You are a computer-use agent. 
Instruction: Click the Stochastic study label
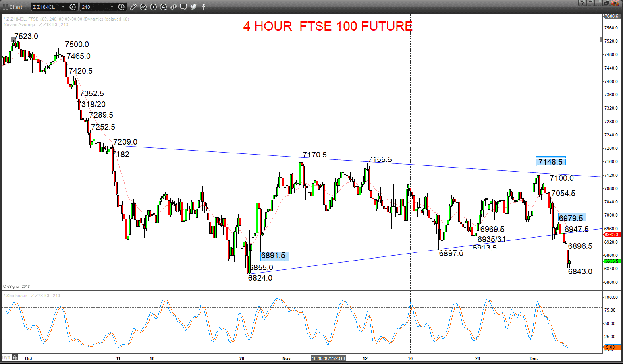(x=32, y=296)
